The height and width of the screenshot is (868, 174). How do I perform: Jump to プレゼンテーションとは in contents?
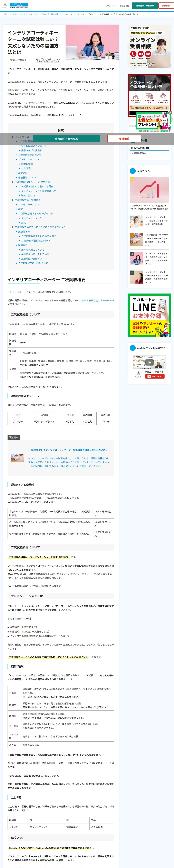coord(31,159)
